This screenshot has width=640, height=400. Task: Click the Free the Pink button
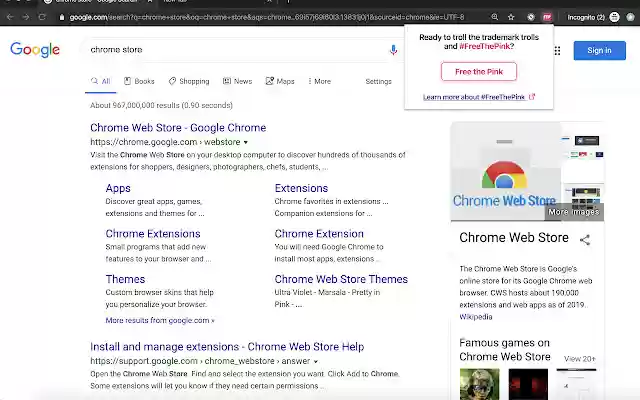[479, 71]
